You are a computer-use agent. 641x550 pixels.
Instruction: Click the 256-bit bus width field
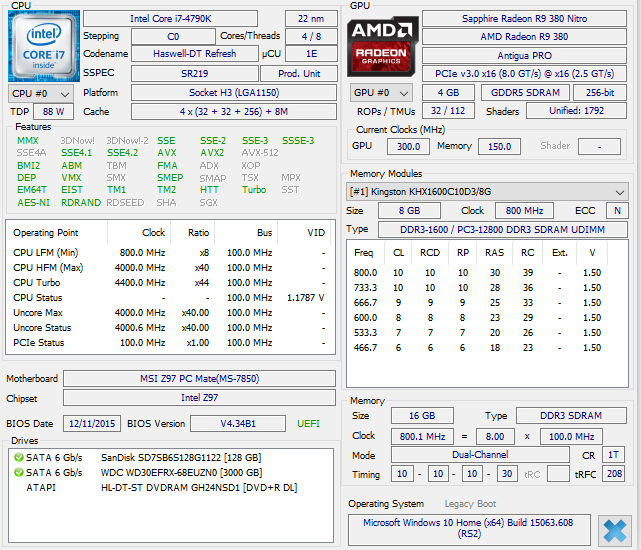click(600, 93)
